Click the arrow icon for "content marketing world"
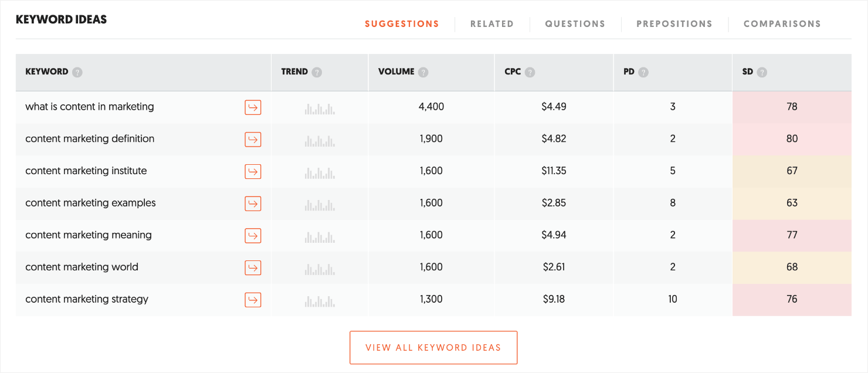The height and width of the screenshot is (373, 868). click(253, 267)
